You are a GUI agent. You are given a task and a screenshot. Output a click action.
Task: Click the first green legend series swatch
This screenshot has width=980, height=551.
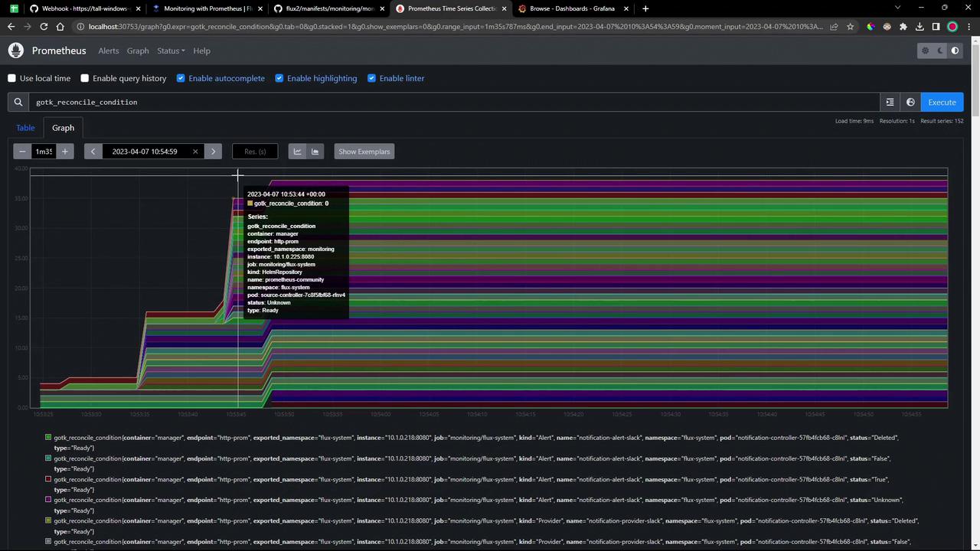[48, 438]
